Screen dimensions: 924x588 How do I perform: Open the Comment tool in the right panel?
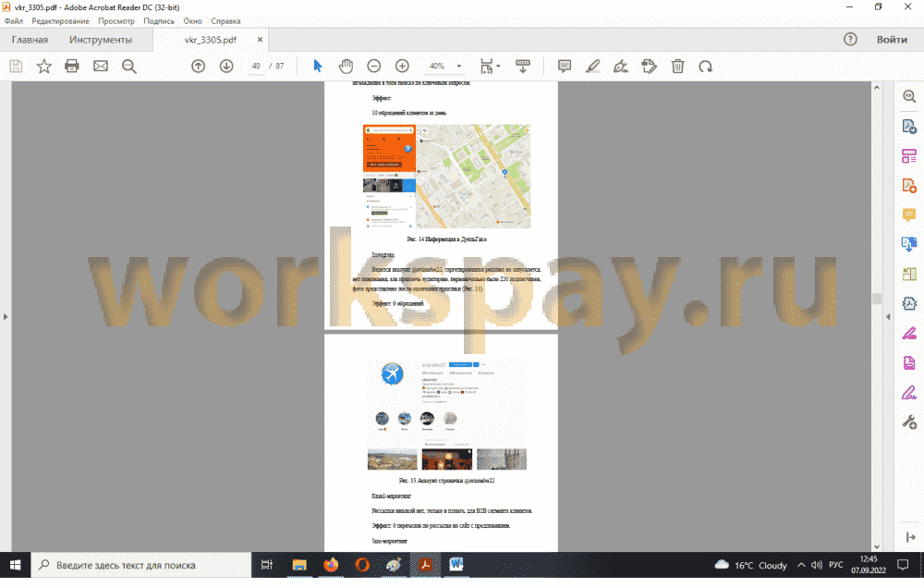(x=909, y=214)
